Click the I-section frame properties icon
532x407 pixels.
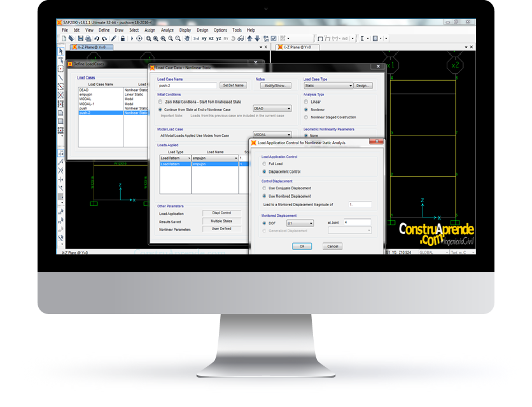(x=362, y=39)
